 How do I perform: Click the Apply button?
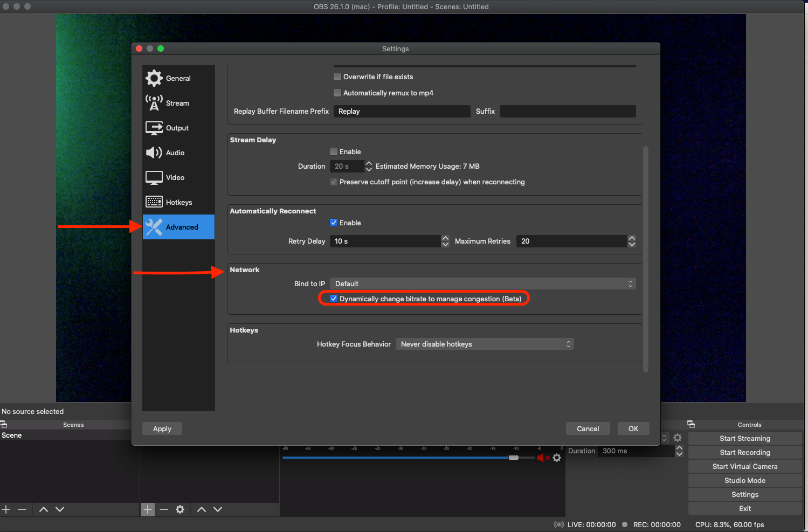pyautogui.click(x=162, y=429)
